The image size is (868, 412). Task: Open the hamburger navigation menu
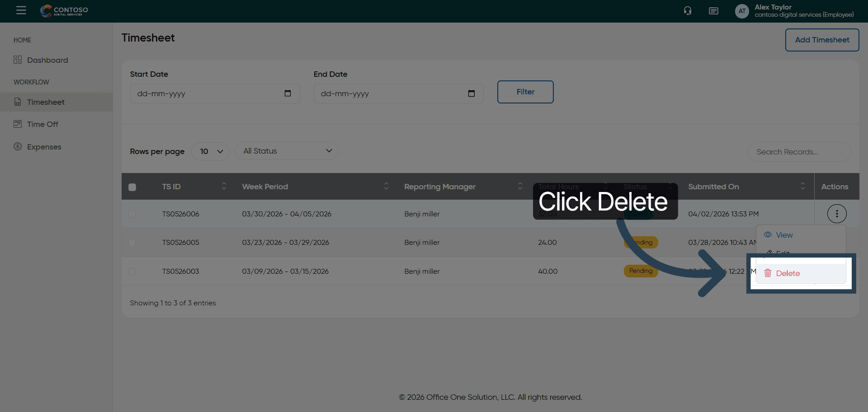point(21,10)
